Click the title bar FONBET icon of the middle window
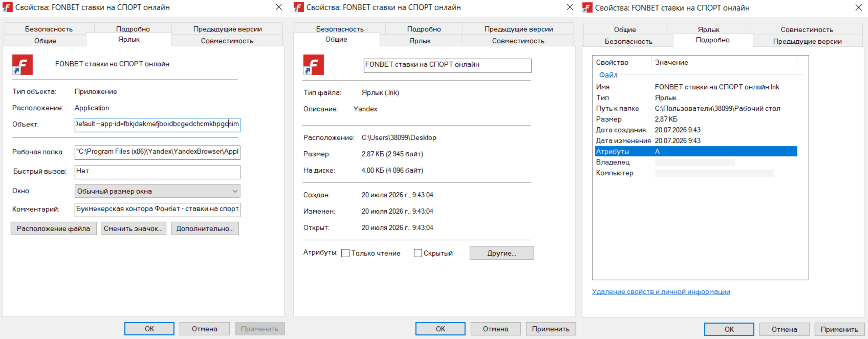 point(299,7)
